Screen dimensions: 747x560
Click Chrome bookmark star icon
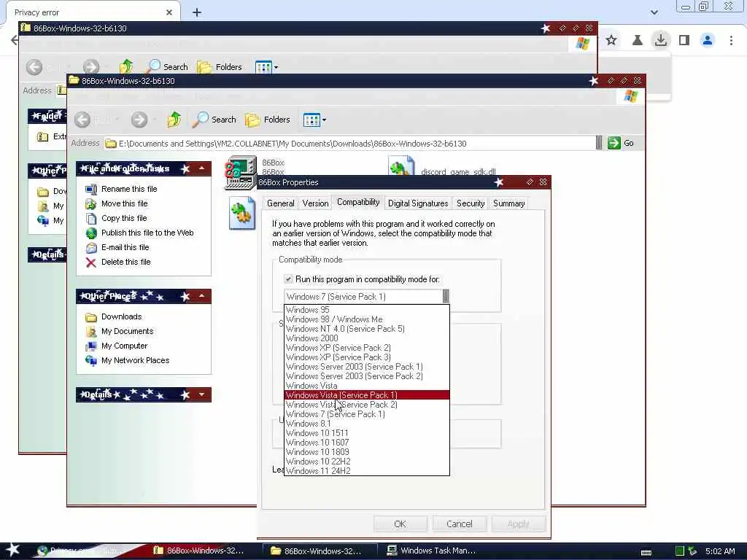[611, 40]
